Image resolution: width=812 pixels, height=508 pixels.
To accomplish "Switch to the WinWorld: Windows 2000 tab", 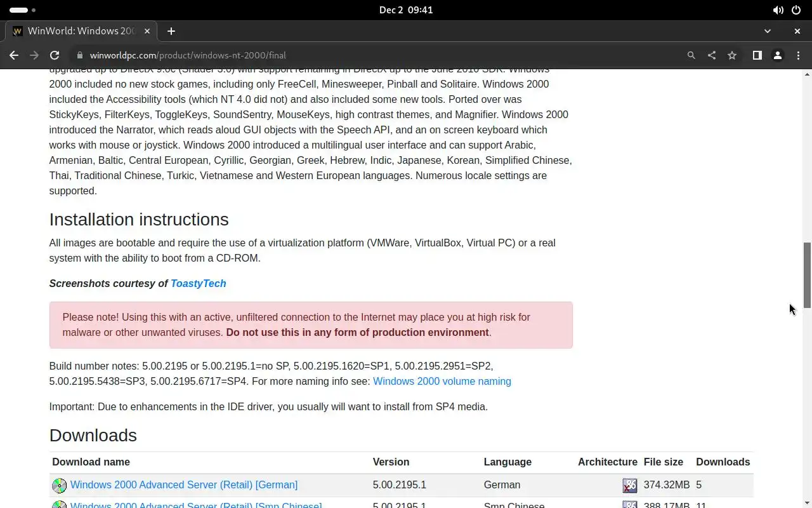I will pyautogui.click(x=81, y=30).
